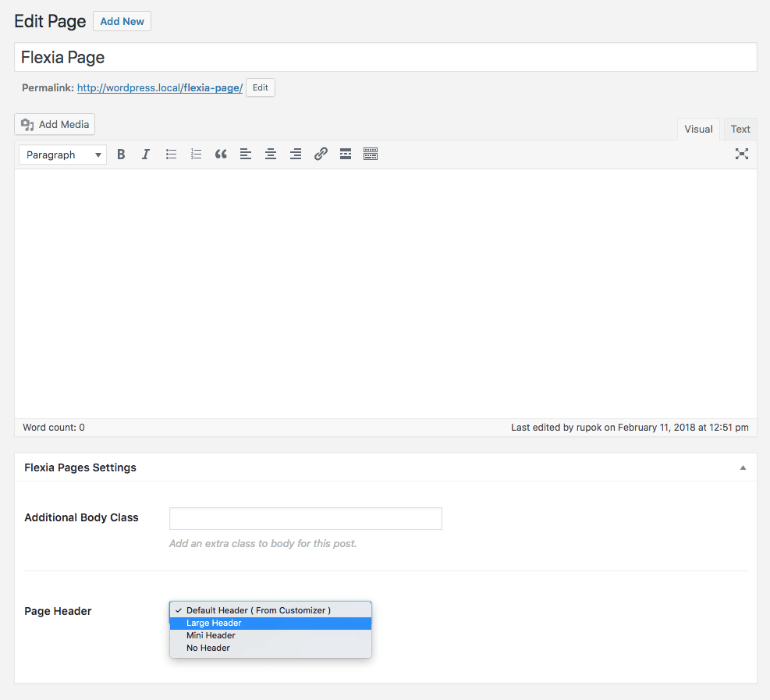Screen dimensions: 770x700
Task: Toggle italic formatting in editor toolbar
Action: 146,155
